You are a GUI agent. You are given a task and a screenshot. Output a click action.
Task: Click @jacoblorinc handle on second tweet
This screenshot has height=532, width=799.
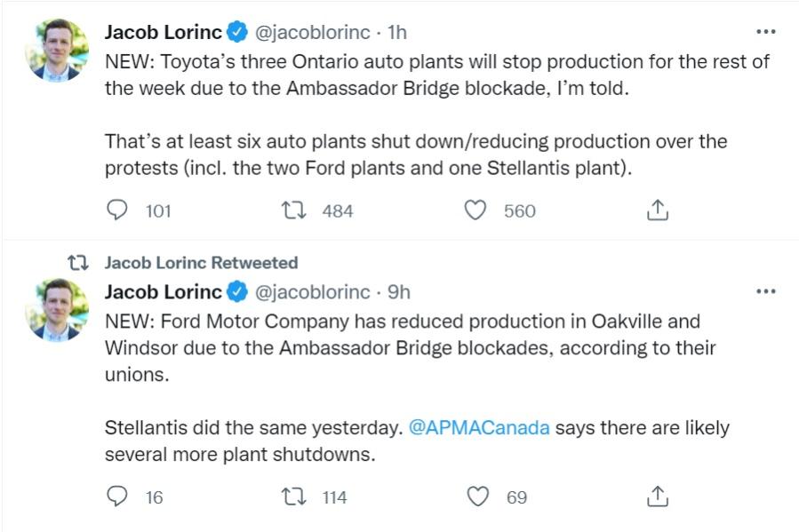point(312,291)
